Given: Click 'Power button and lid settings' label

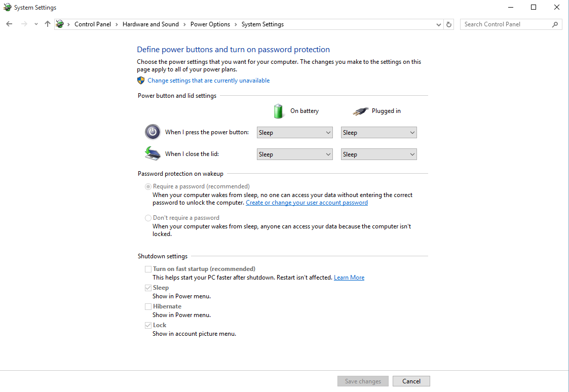Looking at the screenshot, I should (177, 96).
